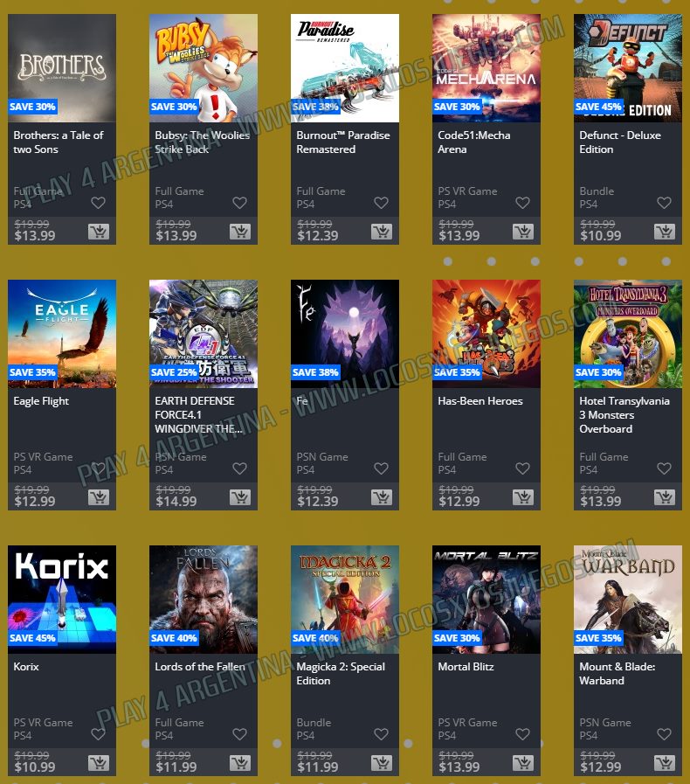Open the Lords of the Fallen title link

point(200,667)
